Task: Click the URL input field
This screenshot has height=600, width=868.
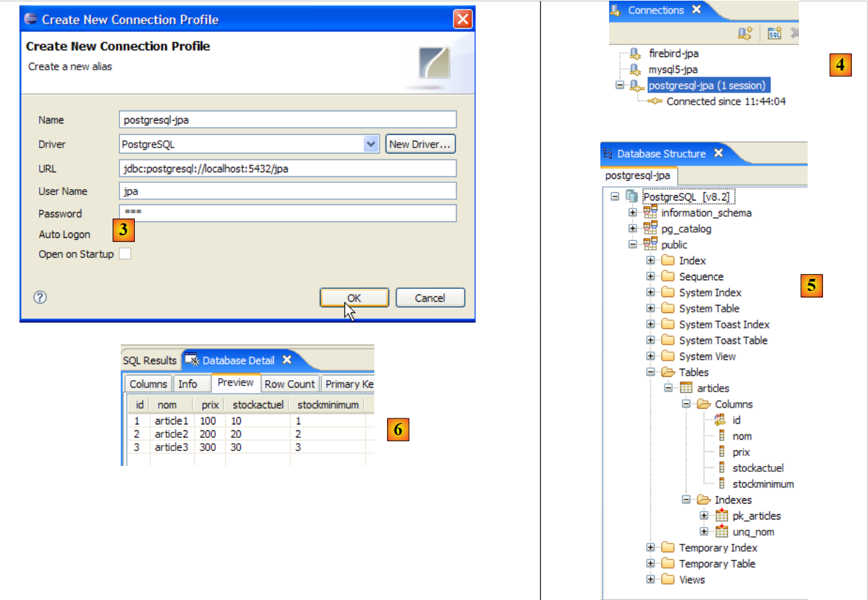Action: pyautogui.click(x=287, y=168)
